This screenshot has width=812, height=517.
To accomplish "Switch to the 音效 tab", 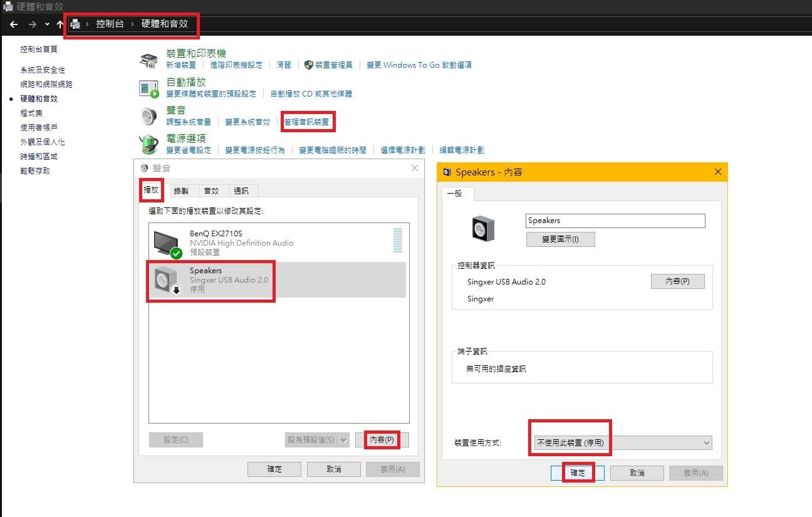I will pyautogui.click(x=211, y=191).
